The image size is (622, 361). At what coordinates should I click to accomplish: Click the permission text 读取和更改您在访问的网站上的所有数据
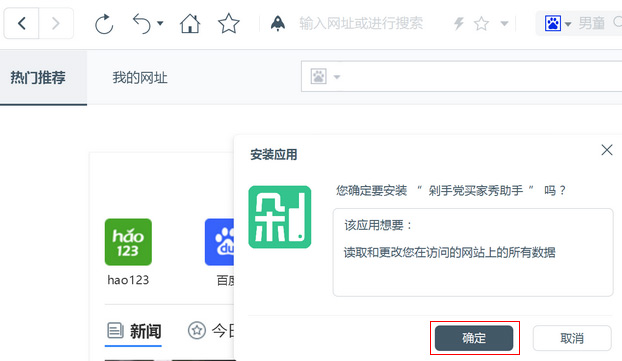(449, 252)
